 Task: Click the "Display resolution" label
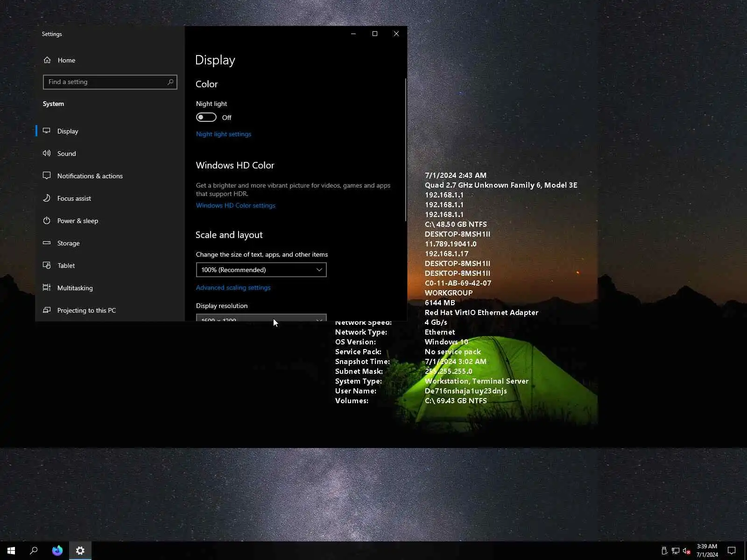[222, 306]
